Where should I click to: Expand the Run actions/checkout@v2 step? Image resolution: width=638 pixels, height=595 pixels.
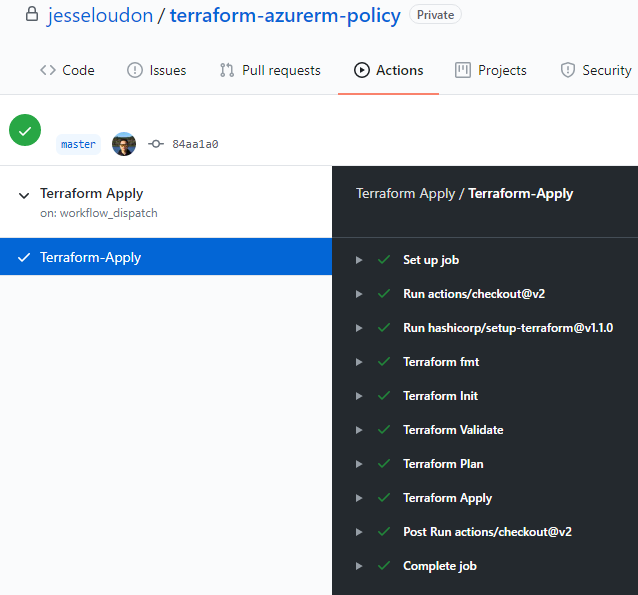359,294
